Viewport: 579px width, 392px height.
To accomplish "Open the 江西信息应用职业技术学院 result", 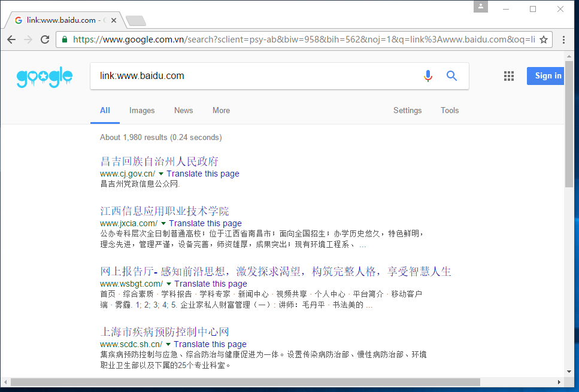I will pos(164,211).
